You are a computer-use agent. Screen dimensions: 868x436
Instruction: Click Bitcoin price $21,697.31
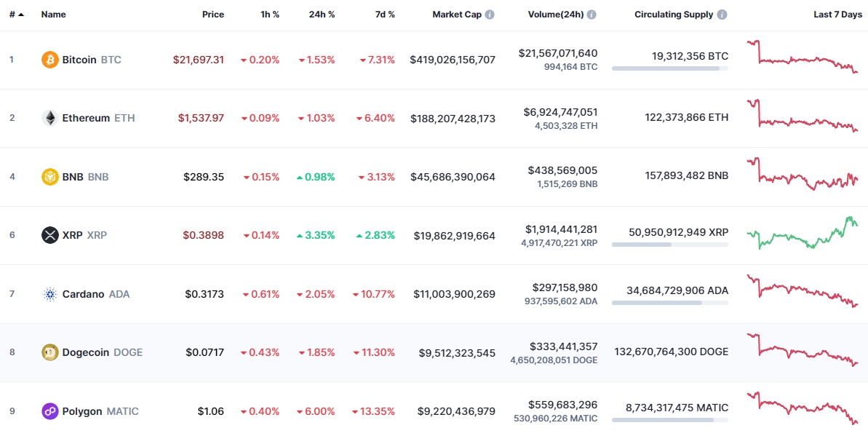coord(198,59)
